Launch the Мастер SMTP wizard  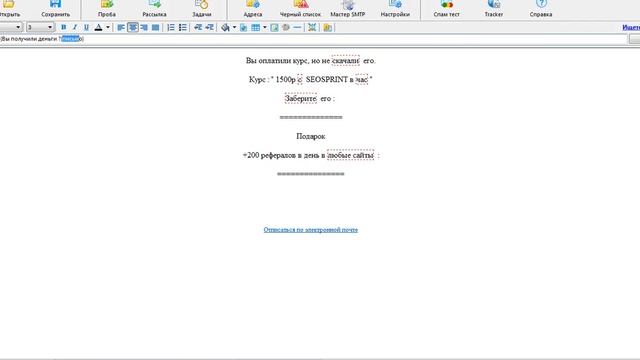(x=348, y=9)
